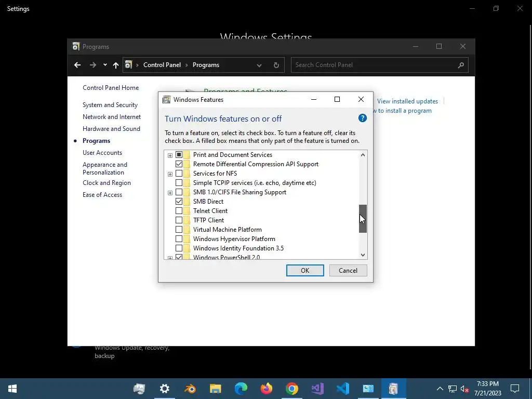The height and width of the screenshot is (399, 532).
Task: Expand SMB 1.0/CIFS File Sharing Support node
Action: pos(170,193)
